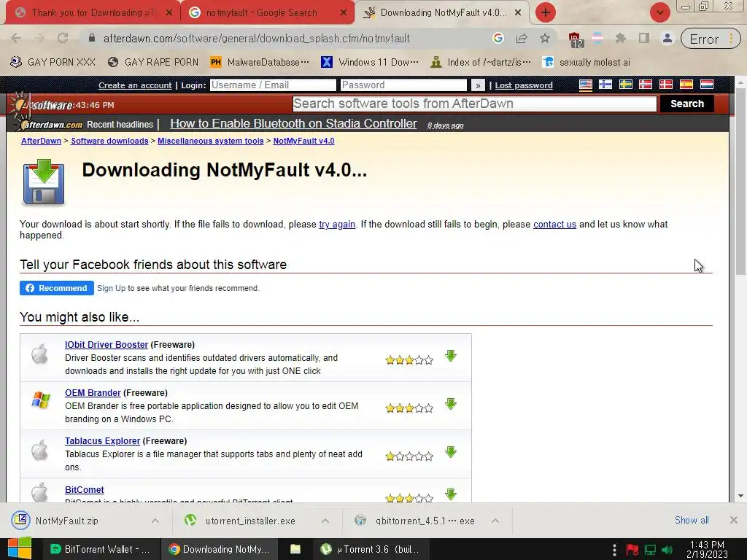Select the Downloading NotMyFault v4.0 tab
Viewport: 747px width, 560px height.
tap(442, 12)
